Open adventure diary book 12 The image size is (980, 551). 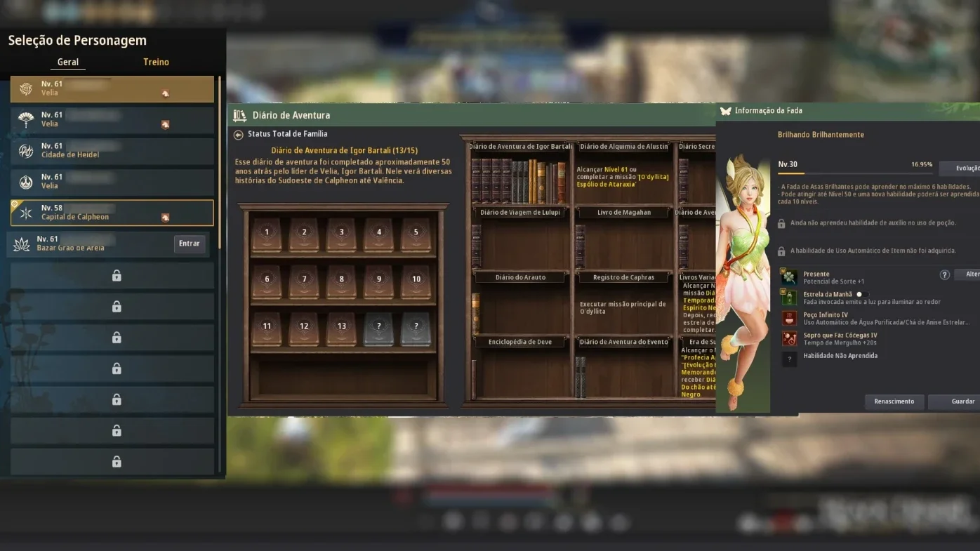pyautogui.click(x=304, y=328)
